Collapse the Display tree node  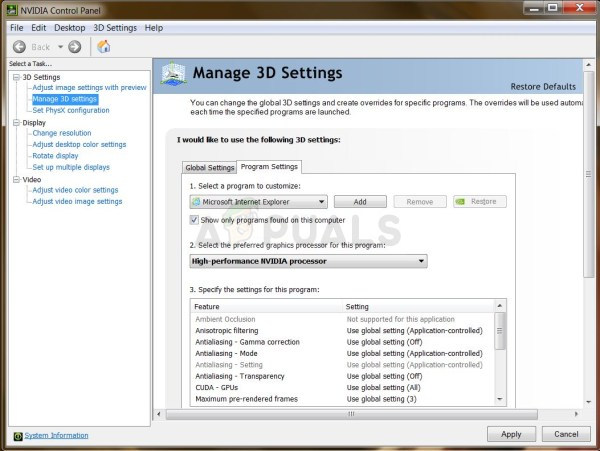tap(16, 123)
